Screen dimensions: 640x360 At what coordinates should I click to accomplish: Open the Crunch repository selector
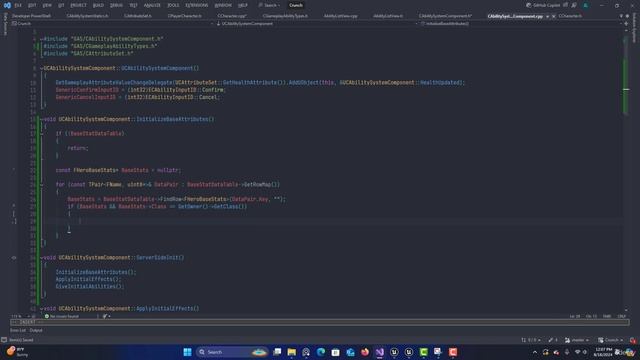611,340
